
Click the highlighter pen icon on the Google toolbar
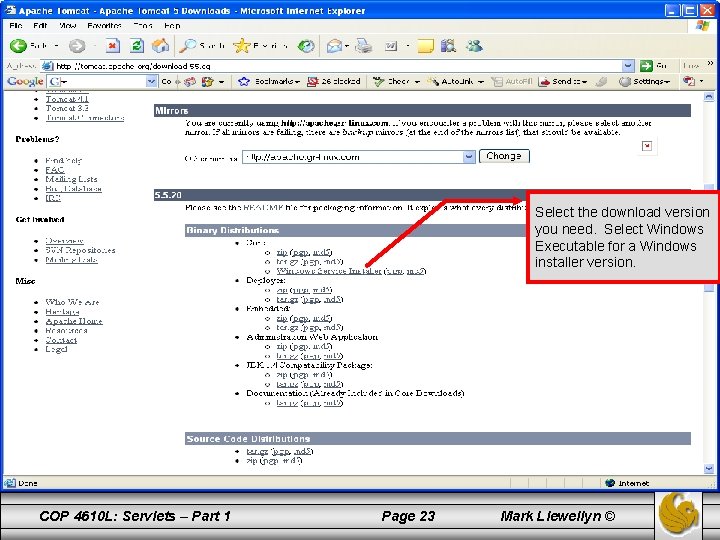tap(601, 81)
